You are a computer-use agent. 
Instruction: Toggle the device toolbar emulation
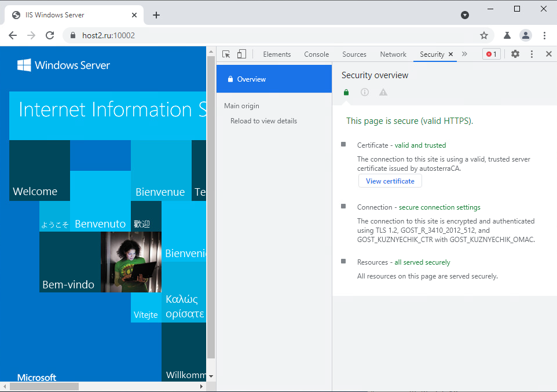(x=241, y=54)
